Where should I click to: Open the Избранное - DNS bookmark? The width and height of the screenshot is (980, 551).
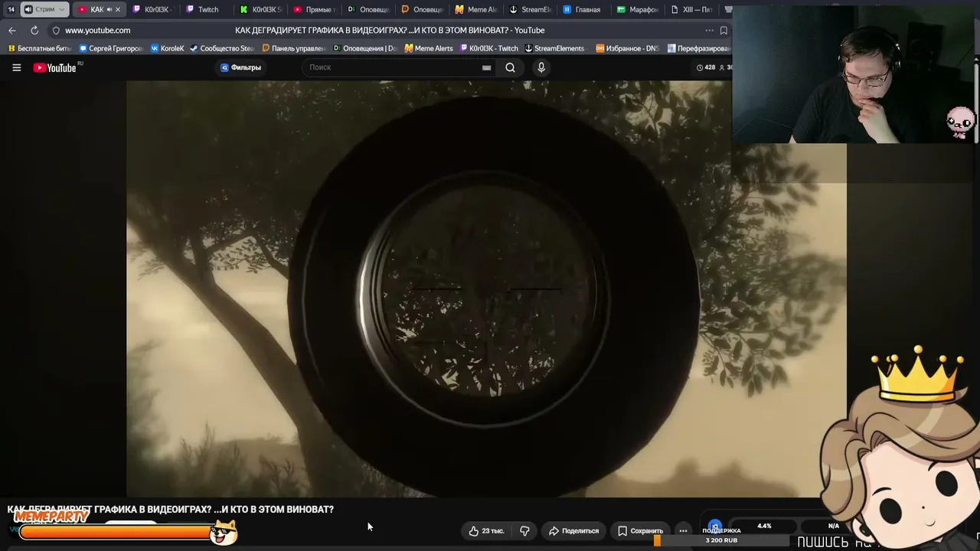[627, 48]
